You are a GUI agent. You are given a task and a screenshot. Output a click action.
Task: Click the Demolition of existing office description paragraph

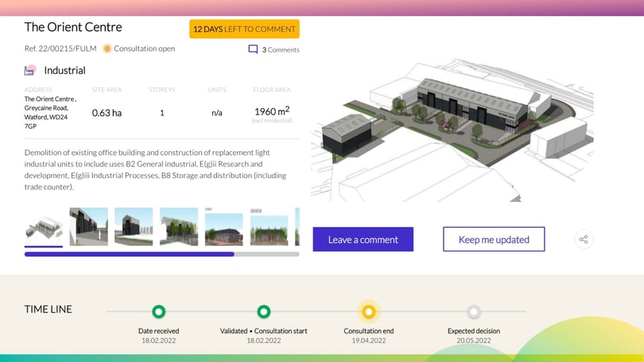click(x=155, y=169)
